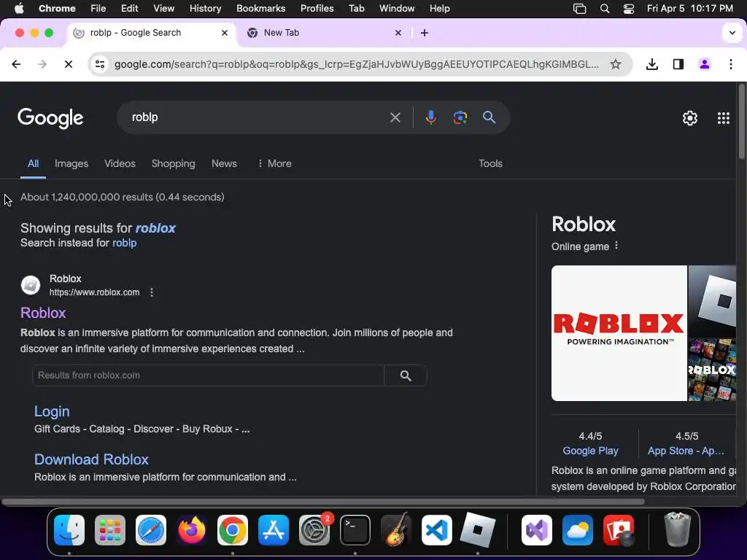Screen dimensions: 747x560
Task: Bookmark this page with the star icon
Action: (x=616, y=64)
